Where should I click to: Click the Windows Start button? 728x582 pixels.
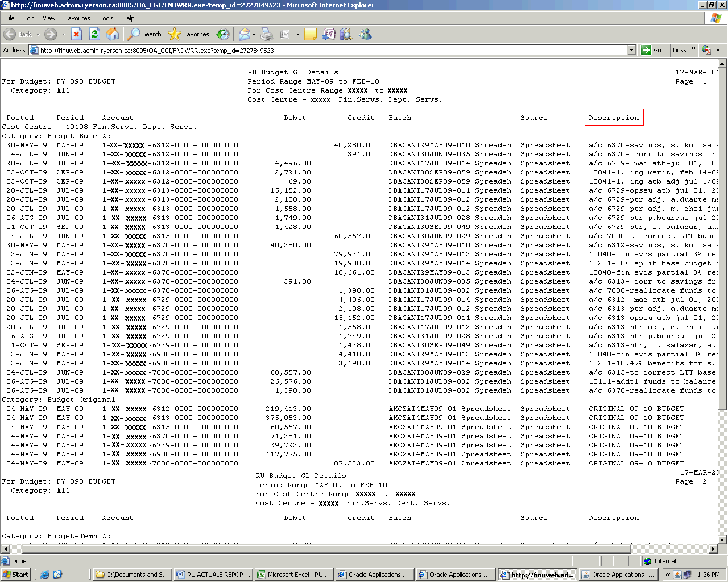(x=15, y=575)
